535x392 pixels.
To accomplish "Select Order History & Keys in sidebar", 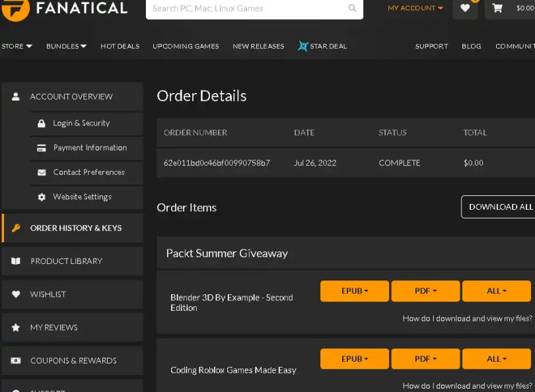I will 73,228.
